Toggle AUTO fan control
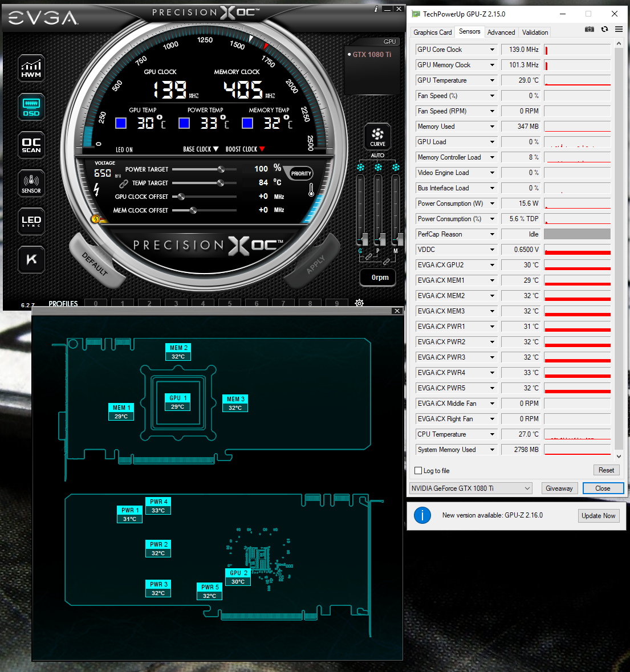 [x=377, y=155]
